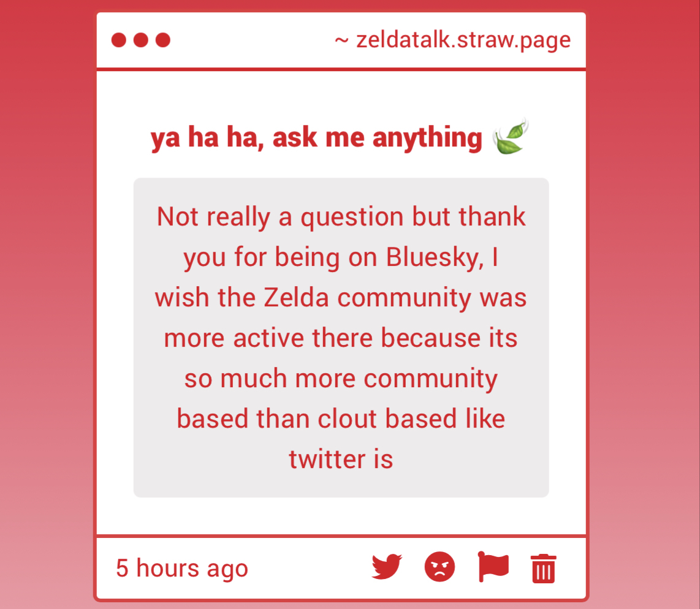The height and width of the screenshot is (609, 700).
Task: Click the leftmost red dot in header
Action: point(119,40)
